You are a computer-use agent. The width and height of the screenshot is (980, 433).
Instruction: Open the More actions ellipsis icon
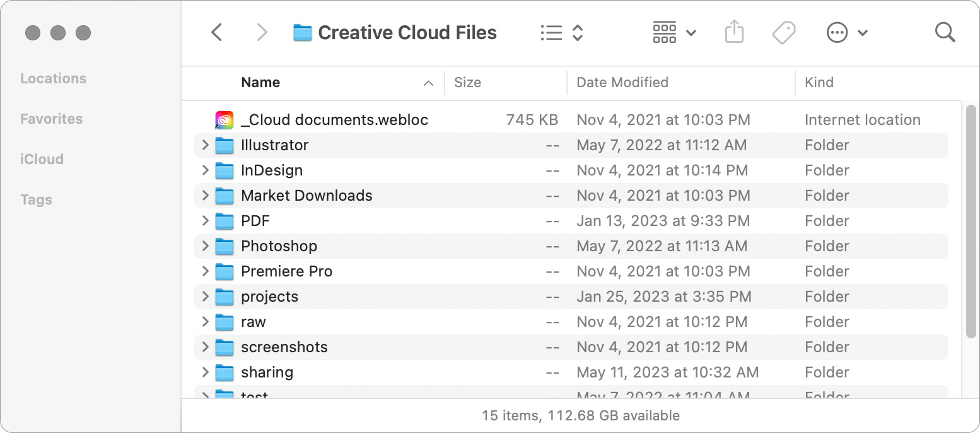(x=837, y=32)
